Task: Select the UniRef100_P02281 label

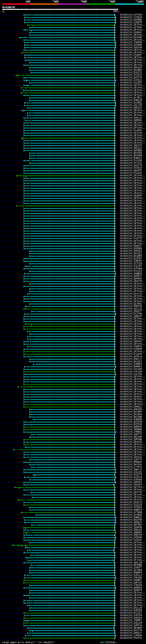Action: pyautogui.click(x=131, y=173)
